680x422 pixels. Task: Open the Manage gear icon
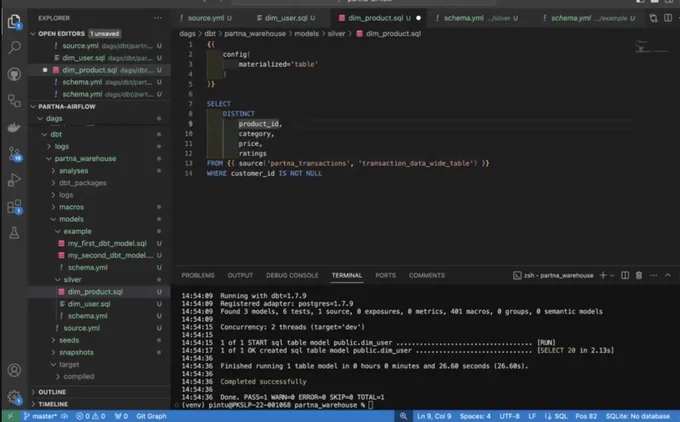coord(14,396)
